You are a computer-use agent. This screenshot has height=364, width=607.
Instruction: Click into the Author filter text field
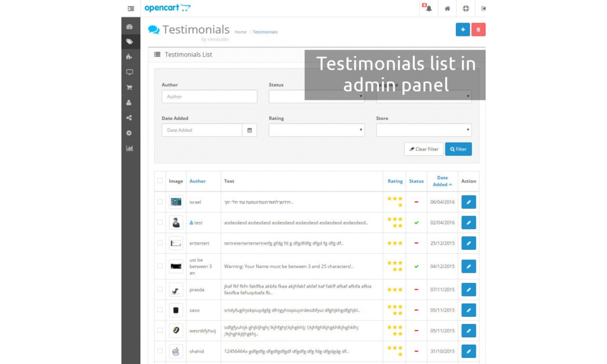209,97
